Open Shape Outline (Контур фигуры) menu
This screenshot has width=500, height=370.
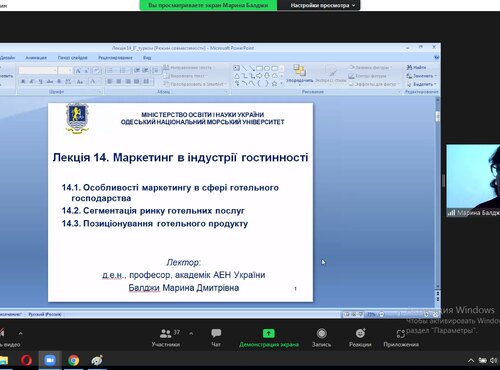coord(368,76)
